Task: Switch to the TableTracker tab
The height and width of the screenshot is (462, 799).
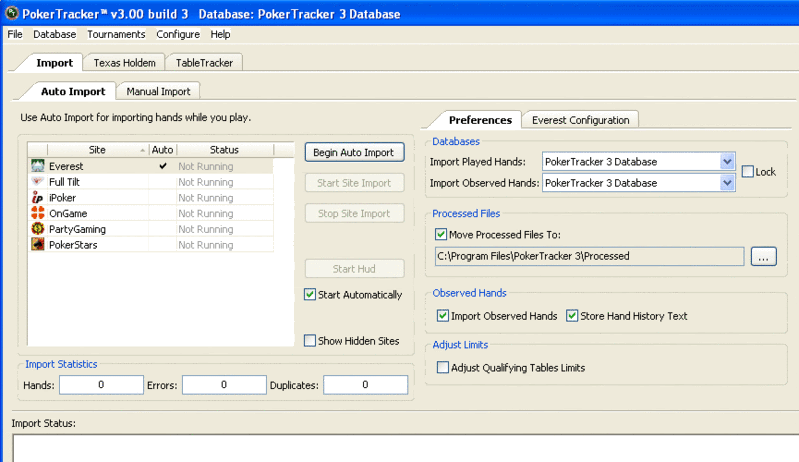Action: coord(204,63)
